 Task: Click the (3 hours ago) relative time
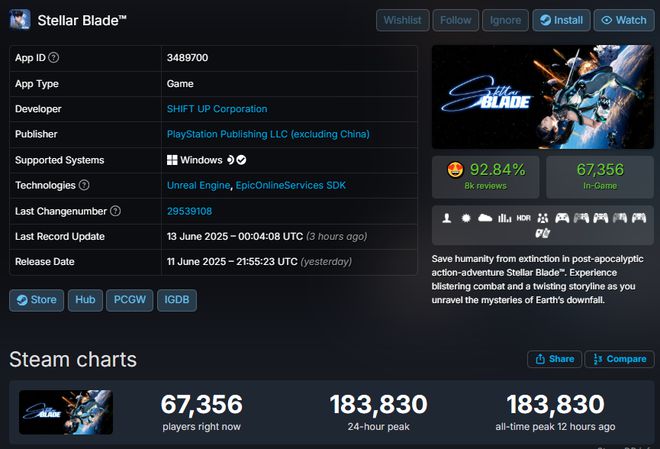tap(337, 236)
